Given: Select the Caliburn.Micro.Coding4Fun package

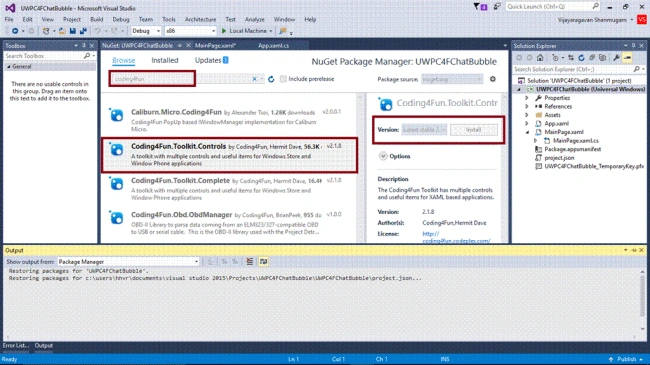Looking at the screenshot, I should (229, 120).
